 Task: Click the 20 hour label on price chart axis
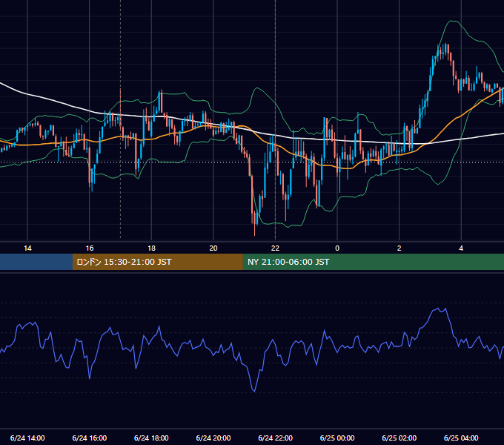pos(213,248)
